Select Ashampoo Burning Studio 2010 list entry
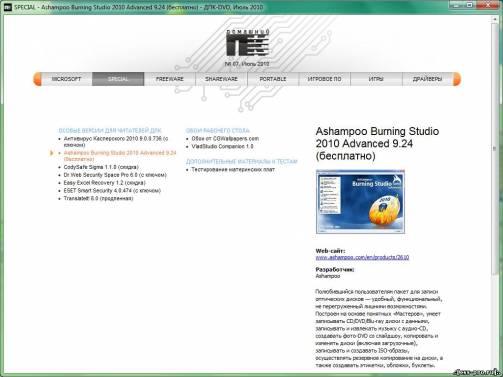The height and width of the screenshot is (377, 503). 120,156
